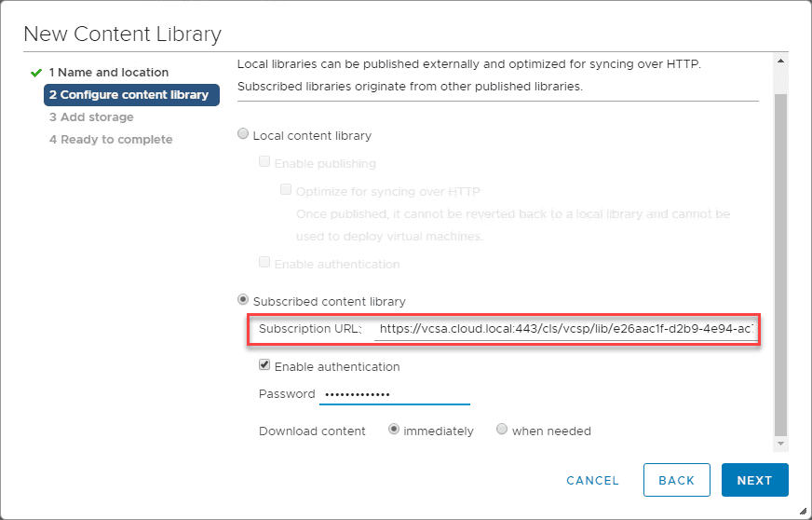Select the Local content library radio button
The height and width of the screenshot is (520, 812).
click(244, 135)
